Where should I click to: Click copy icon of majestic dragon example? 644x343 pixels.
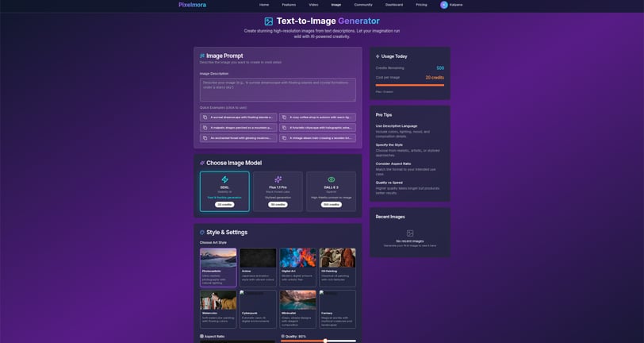click(205, 128)
